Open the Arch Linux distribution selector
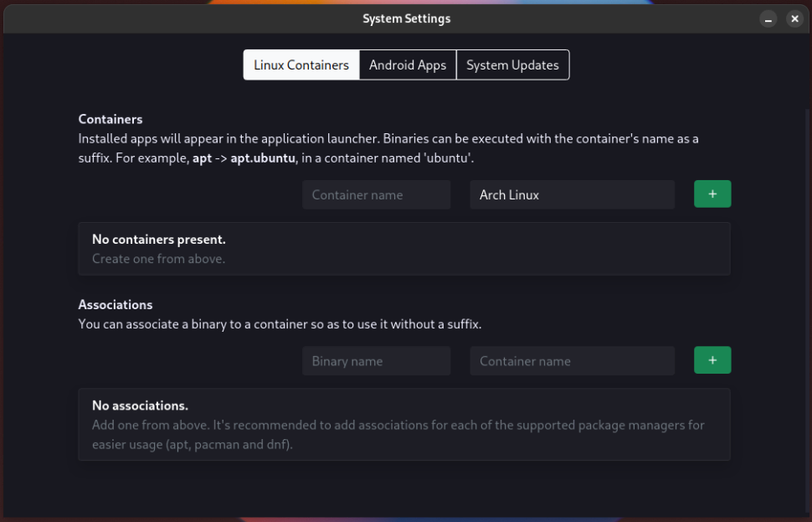 coord(572,194)
